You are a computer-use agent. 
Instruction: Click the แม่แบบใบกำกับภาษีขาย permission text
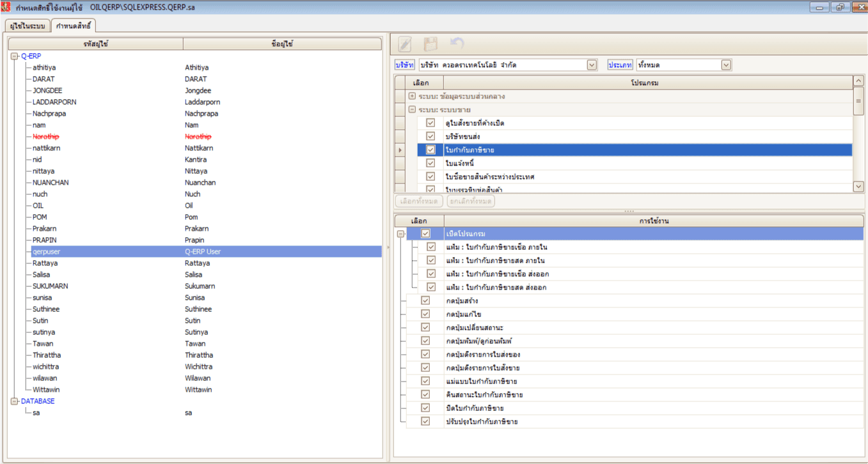(x=482, y=381)
